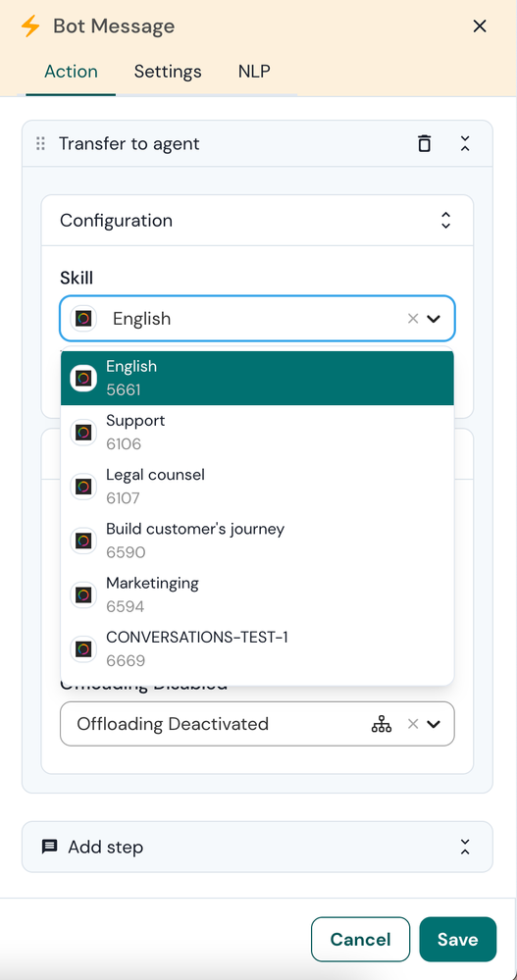The image size is (517, 980).
Task: Click the Cancel button
Action: tap(360, 940)
